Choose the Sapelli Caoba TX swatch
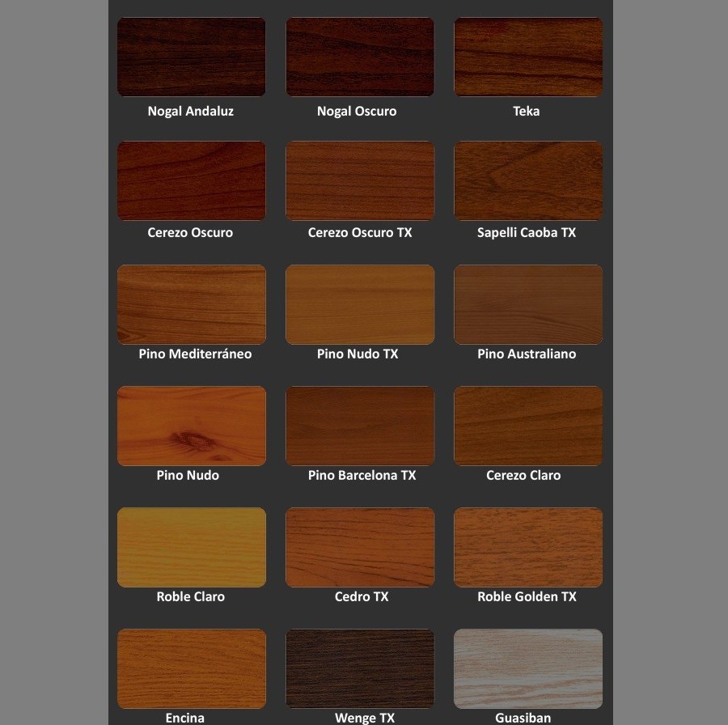This screenshot has width=728, height=725. pyautogui.click(x=528, y=180)
